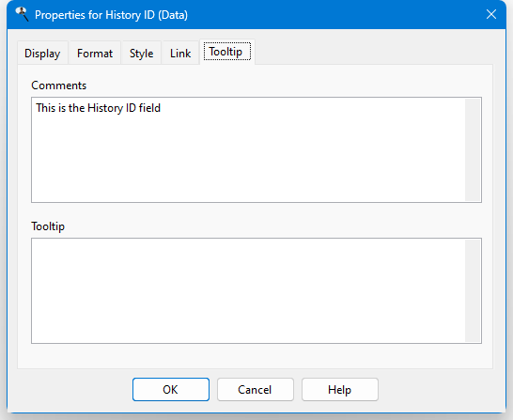Click the properties dialog icon in title bar
Image resolution: width=513 pixels, height=420 pixels.
(x=22, y=14)
